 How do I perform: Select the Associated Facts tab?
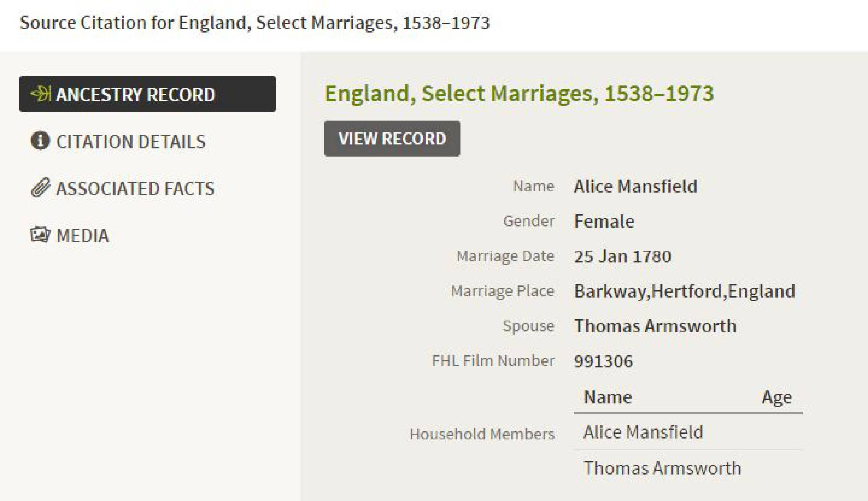tap(135, 189)
